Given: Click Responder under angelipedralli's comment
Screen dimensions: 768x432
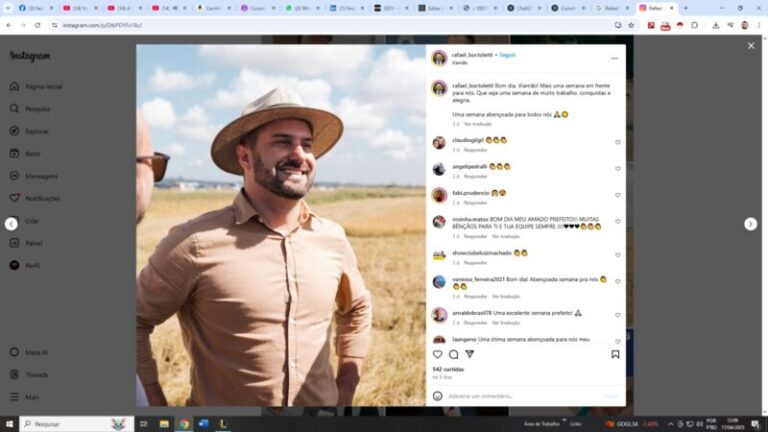Looking at the screenshot, I should tap(475, 176).
